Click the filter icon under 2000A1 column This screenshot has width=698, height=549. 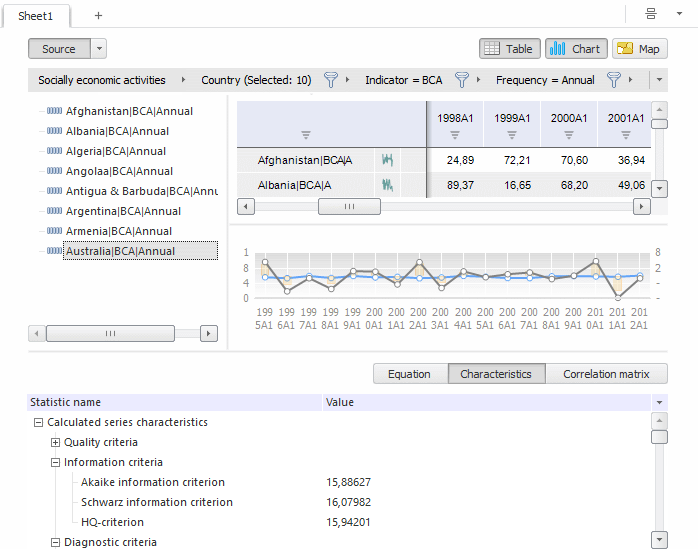[569, 134]
